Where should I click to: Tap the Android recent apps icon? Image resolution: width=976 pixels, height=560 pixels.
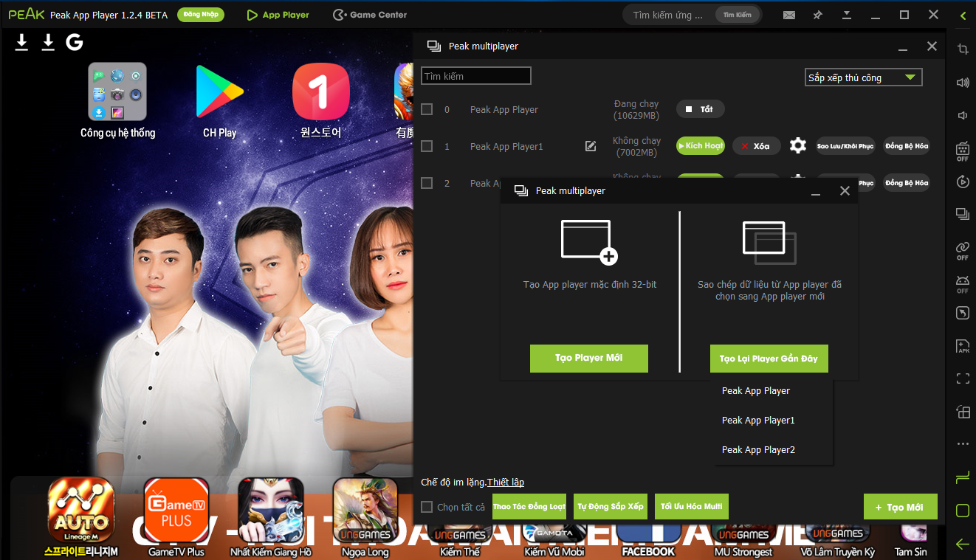pyautogui.click(x=962, y=477)
